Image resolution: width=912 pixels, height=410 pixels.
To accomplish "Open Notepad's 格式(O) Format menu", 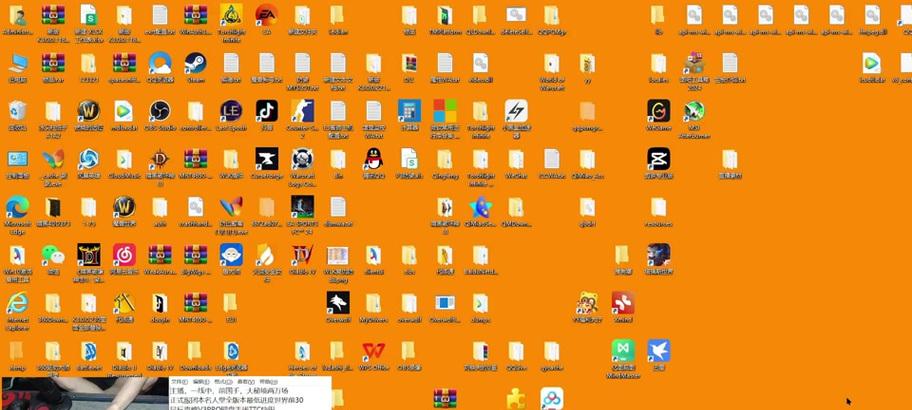I will click(x=221, y=382).
